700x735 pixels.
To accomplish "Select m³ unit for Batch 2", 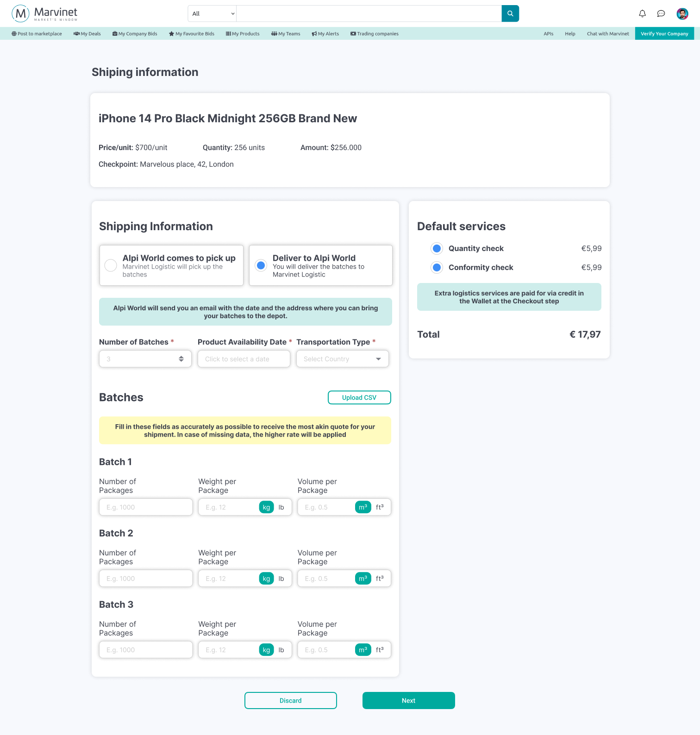I will [x=363, y=578].
